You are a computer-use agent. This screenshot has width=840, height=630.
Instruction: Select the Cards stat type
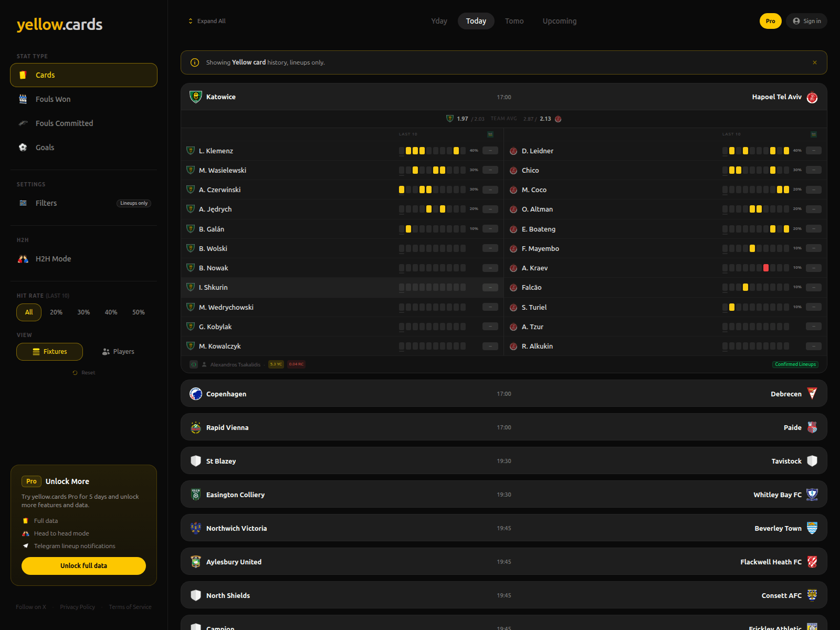[83, 75]
